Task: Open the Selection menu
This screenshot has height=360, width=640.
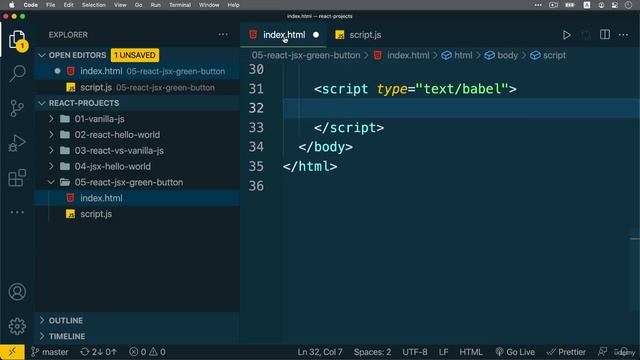Action: point(93,5)
